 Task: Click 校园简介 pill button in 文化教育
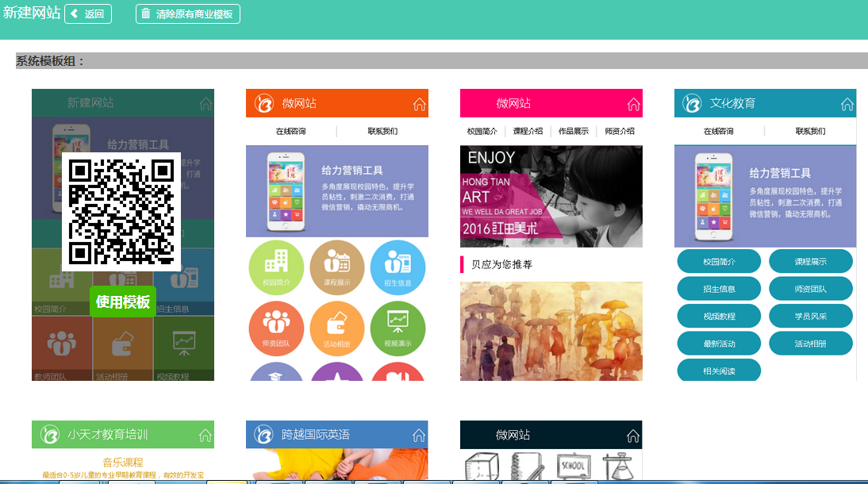[x=719, y=261]
